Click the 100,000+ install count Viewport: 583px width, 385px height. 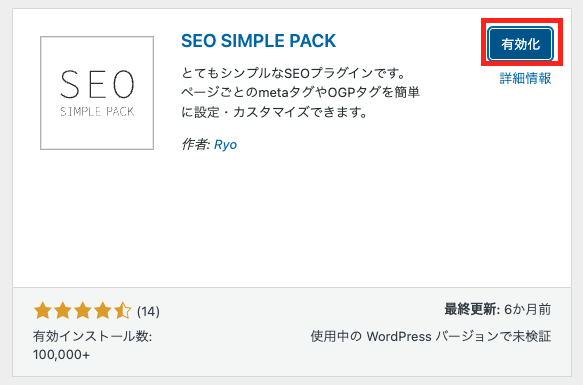(61, 354)
